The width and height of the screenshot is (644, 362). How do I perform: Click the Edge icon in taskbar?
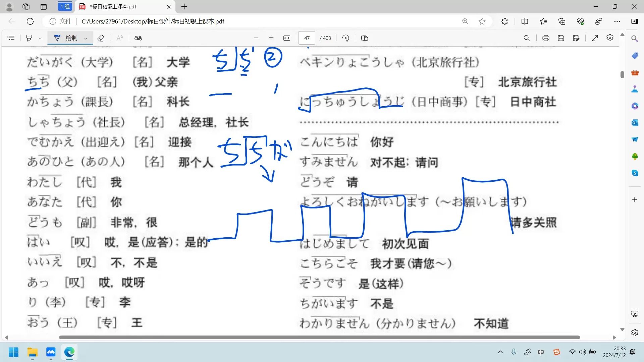click(69, 352)
